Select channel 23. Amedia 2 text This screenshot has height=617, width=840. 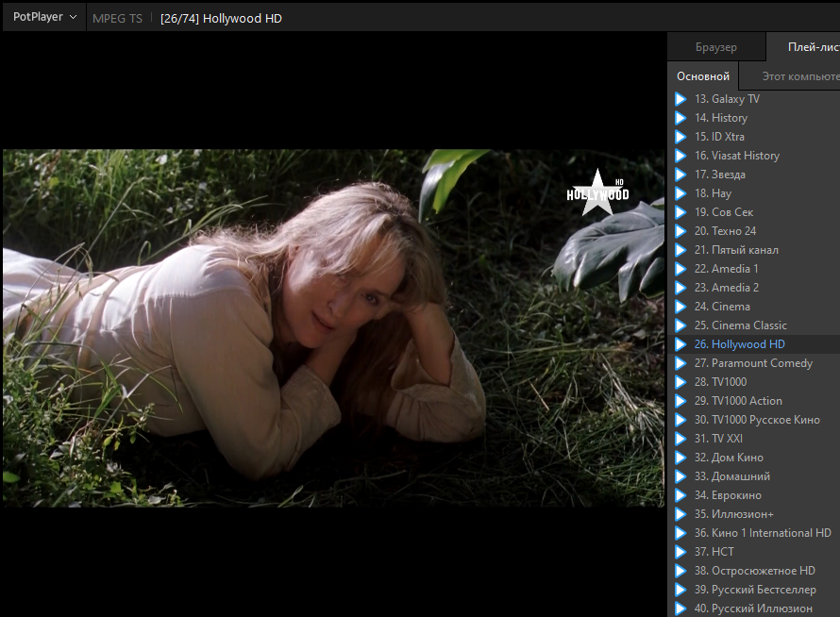pyautogui.click(x=727, y=288)
